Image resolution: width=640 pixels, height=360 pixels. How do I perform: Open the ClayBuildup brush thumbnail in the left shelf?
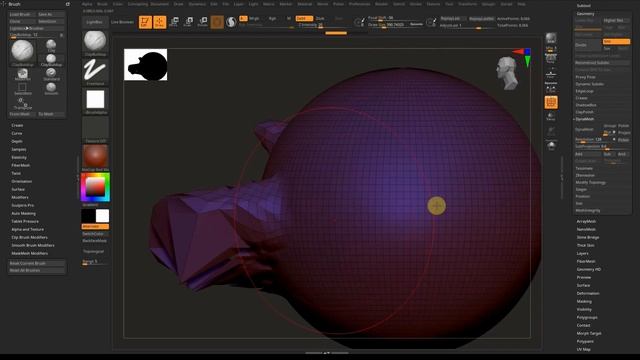pos(95,43)
